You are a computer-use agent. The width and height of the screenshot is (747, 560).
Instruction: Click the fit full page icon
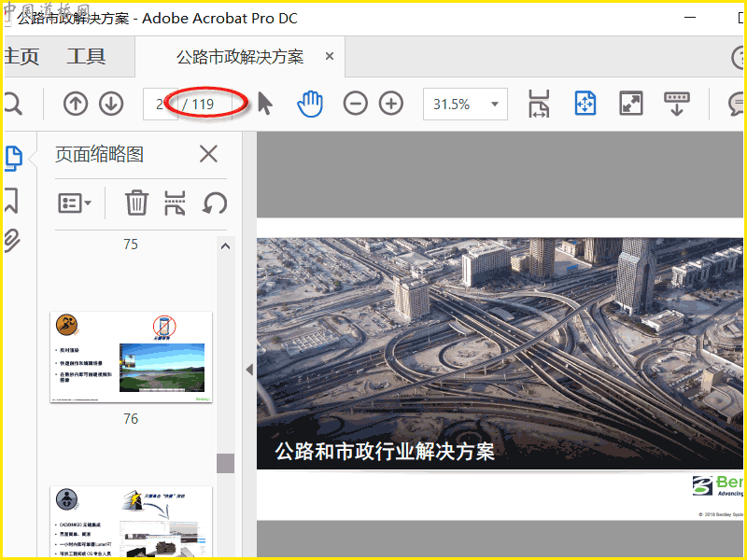(585, 104)
